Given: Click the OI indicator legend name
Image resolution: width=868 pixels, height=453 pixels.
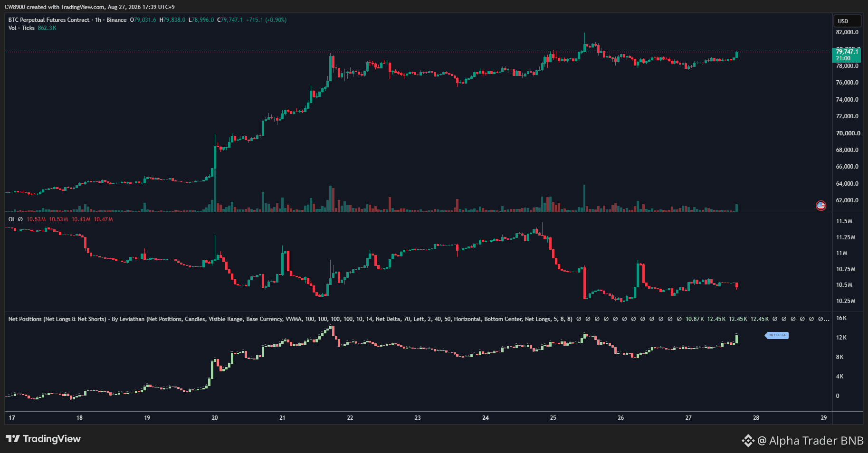Looking at the screenshot, I should (x=11, y=219).
